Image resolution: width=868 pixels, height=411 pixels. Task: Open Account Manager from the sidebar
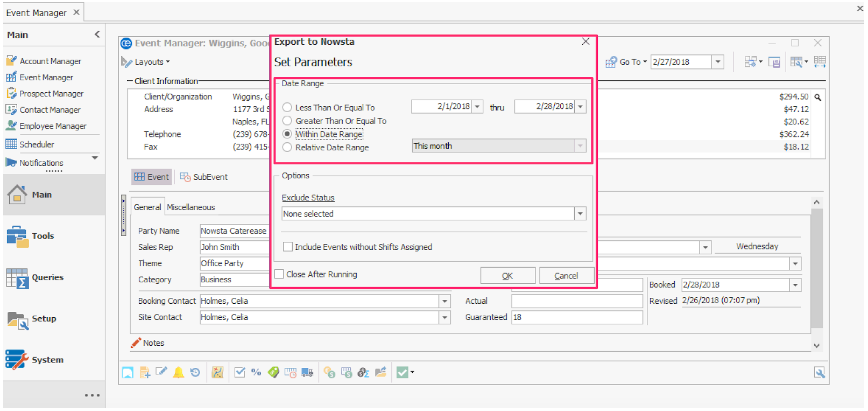[44, 61]
